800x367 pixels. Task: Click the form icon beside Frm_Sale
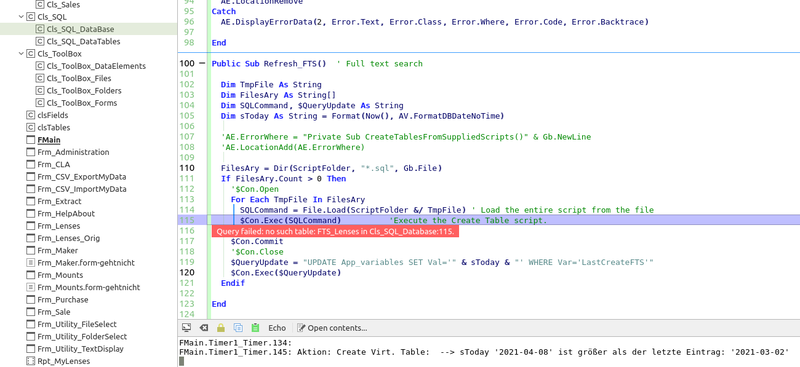30,312
